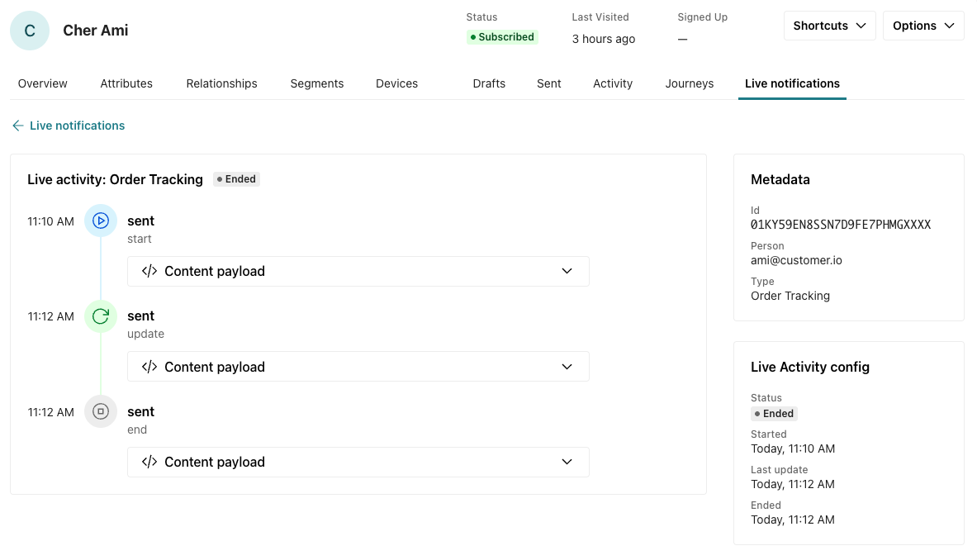Image resolution: width=977 pixels, height=560 pixels.
Task: Click the Cher Ami avatar circle
Action: click(x=29, y=31)
